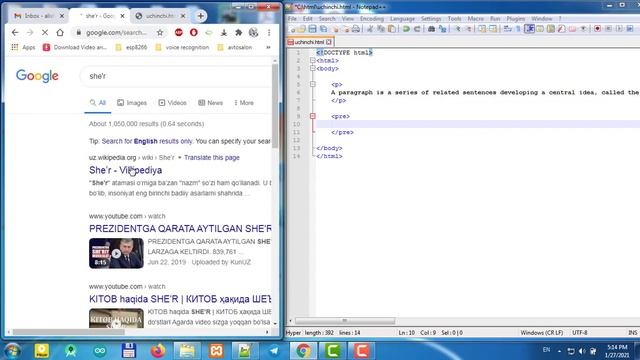
Task: Collapse the html tag fold marker
Action: pyautogui.click(x=313, y=60)
